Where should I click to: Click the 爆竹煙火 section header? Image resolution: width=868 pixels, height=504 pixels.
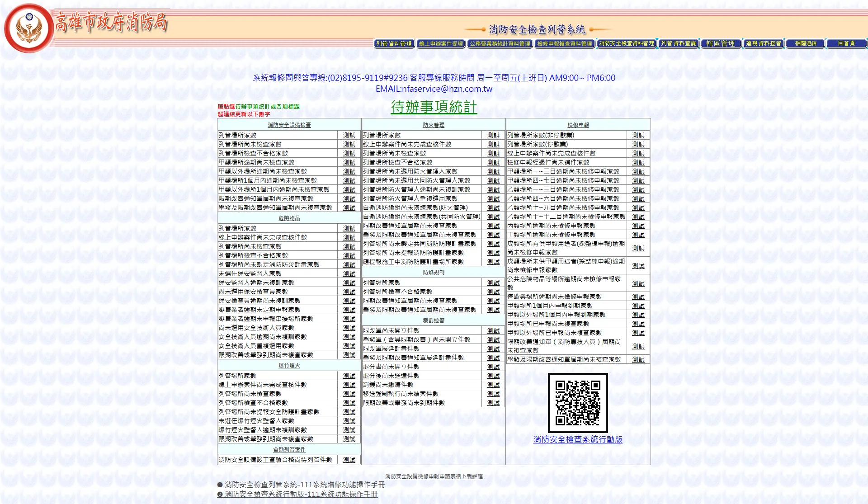click(x=289, y=366)
